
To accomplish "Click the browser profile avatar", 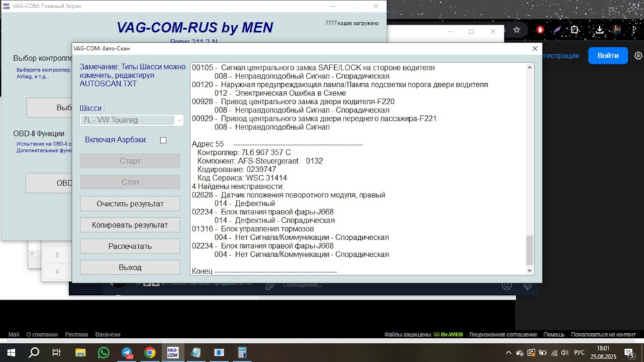I will point(616,29).
